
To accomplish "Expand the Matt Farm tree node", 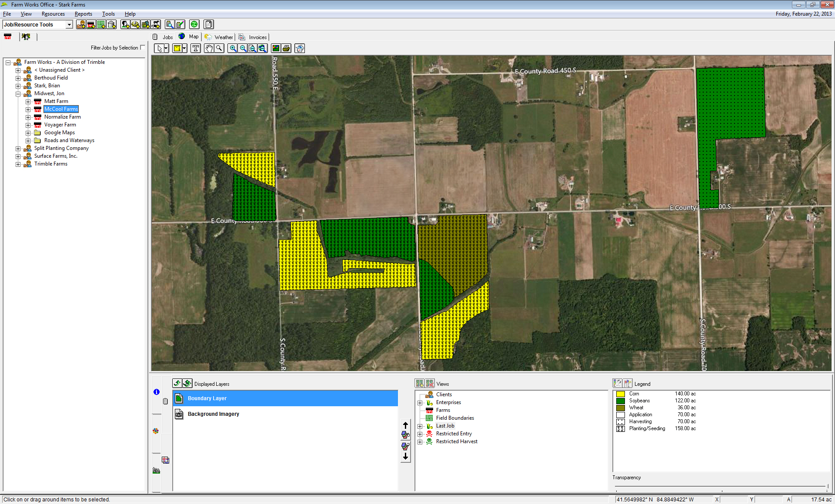I will pyautogui.click(x=28, y=101).
